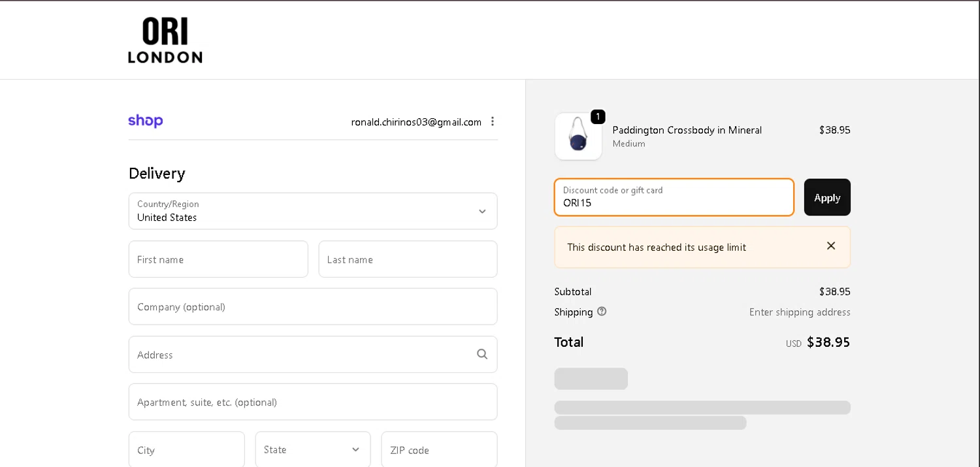
Task: Open the shipping info help icon
Action: (602, 312)
